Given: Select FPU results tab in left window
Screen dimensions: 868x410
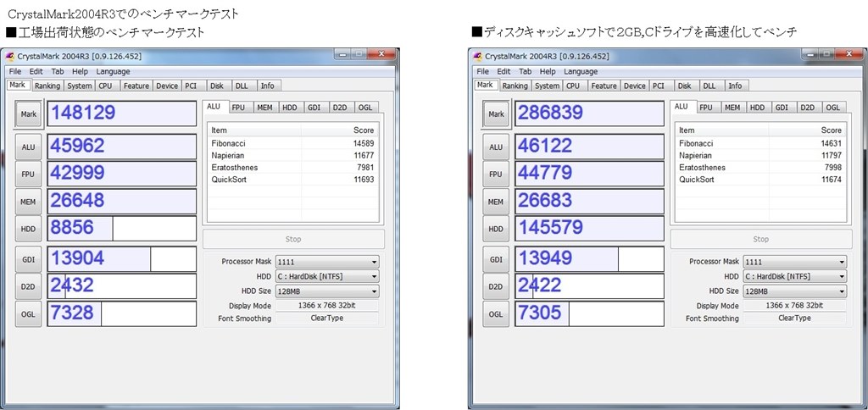Looking at the screenshot, I should (238, 108).
